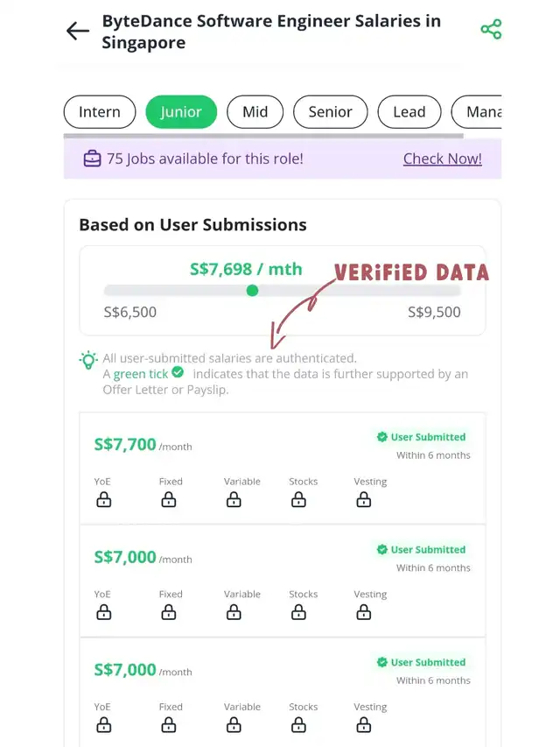This screenshot has width=560, height=747.
Task: Select the Junior level tab
Action: tap(181, 112)
